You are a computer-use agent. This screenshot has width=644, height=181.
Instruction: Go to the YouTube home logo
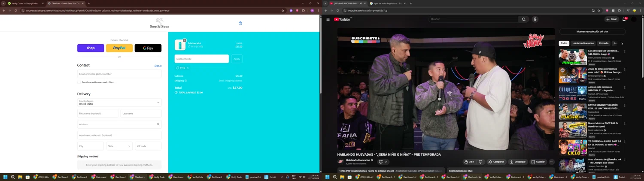pos(342,19)
